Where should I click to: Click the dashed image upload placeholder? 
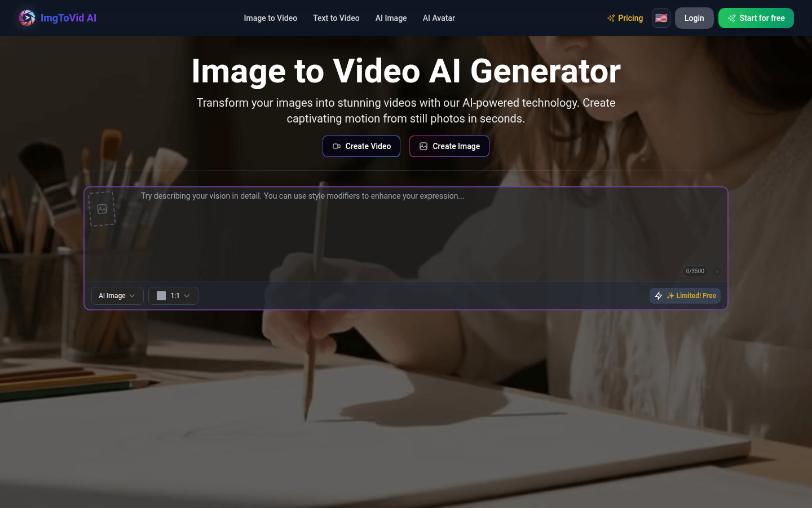coord(102,209)
